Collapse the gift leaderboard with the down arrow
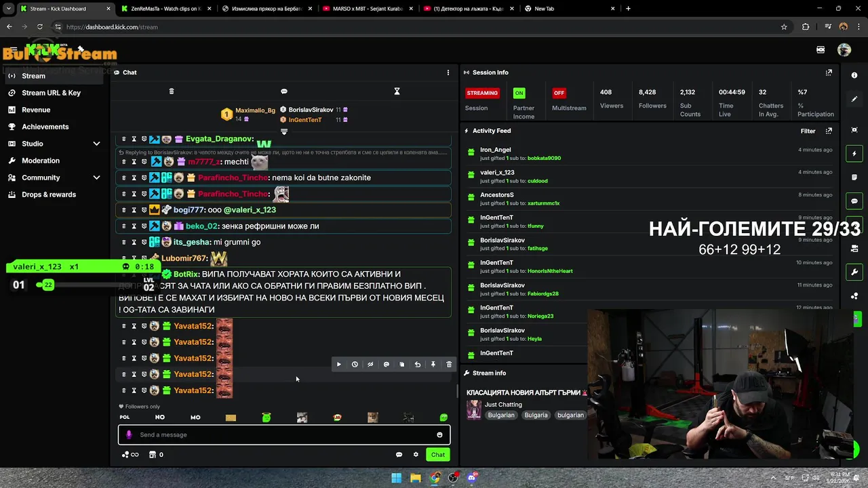This screenshot has width=868, height=488. tap(284, 131)
